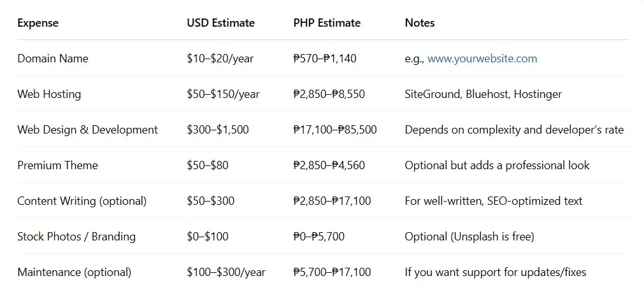Click the ₱17,100–₱85,500 PHP estimate
The image size is (644, 297).
pos(335,130)
